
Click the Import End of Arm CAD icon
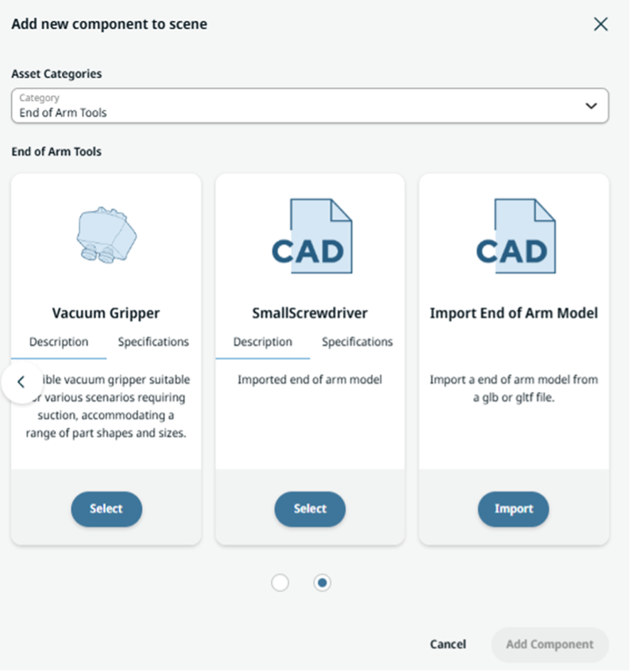[x=514, y=238]
